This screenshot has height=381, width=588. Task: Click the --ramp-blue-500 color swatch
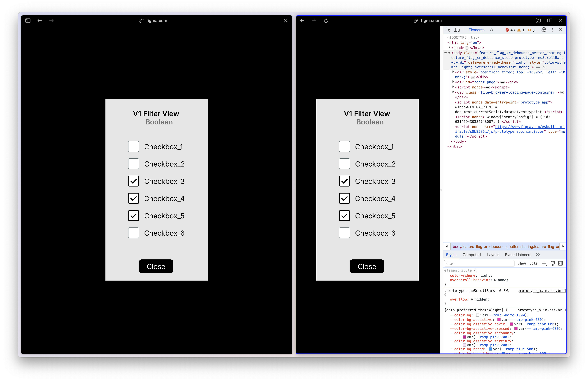point(490,349)
